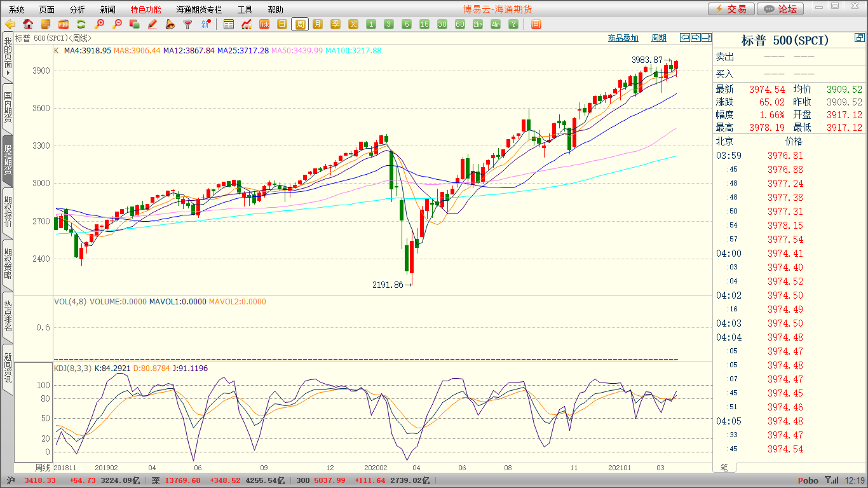Open the 页面 menu
The height and width of the screenshot is (488, 868).
click(x=47, y=10)
